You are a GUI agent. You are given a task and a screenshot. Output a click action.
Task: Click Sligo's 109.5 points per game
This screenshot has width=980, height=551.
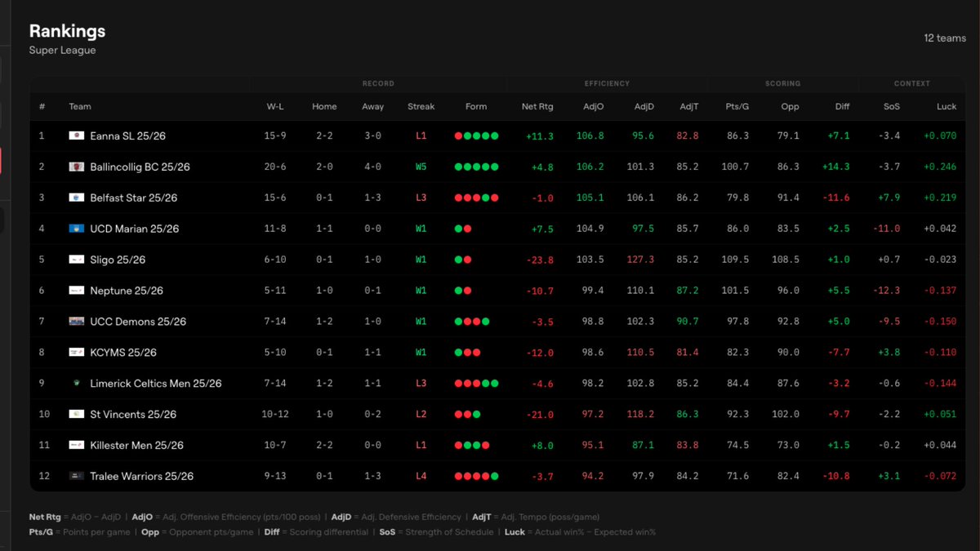[x=735, y=260]
